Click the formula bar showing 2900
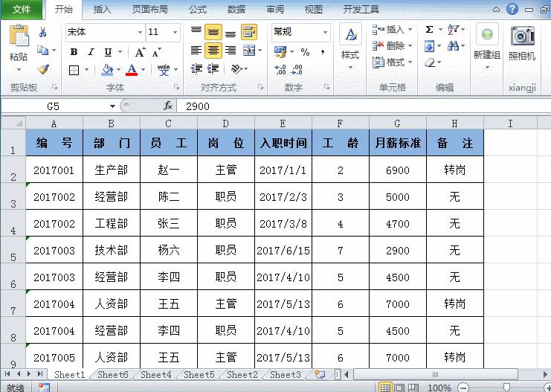 tap(364, 106)
